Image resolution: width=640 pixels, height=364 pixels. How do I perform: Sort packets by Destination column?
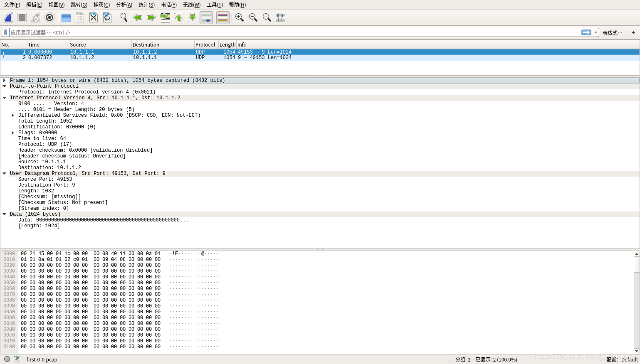[163, 44]
